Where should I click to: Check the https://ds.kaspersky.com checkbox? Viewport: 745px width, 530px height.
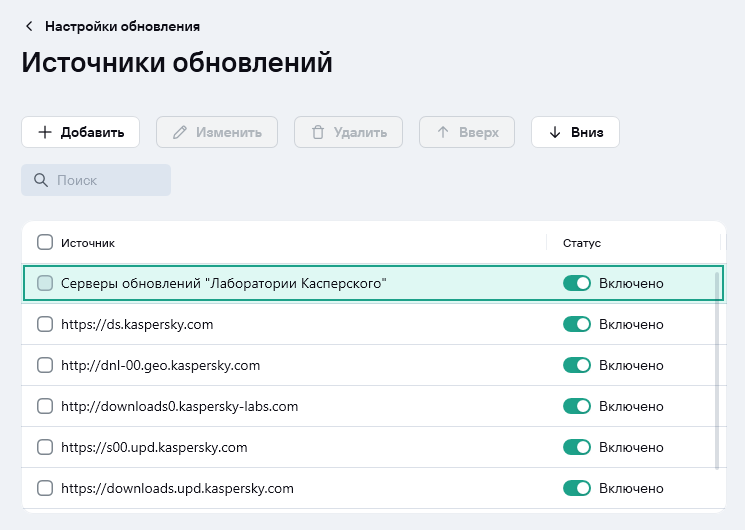(x=45, y=324)
